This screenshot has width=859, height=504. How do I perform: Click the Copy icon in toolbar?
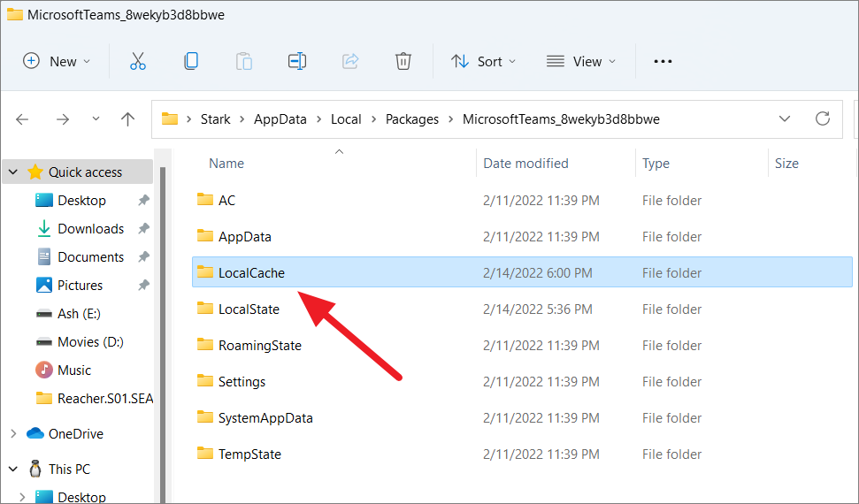tap(191, 61)
